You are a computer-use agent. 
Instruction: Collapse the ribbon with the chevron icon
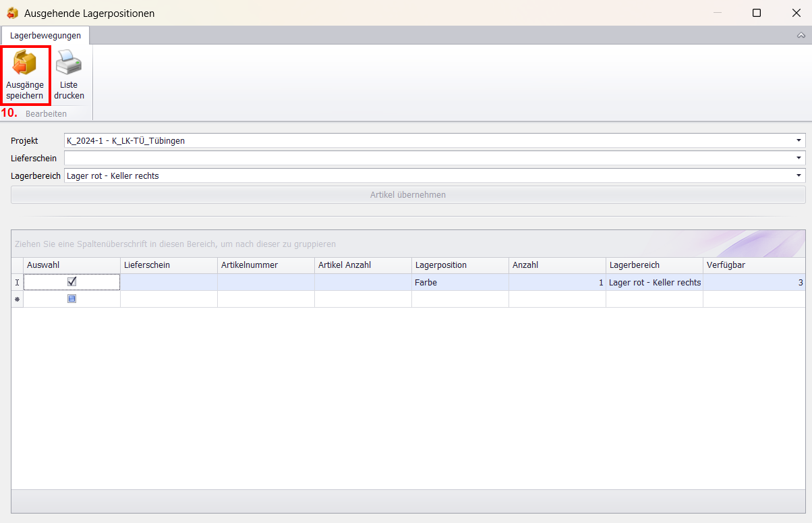pyautogui.click(x=801, y=35)
